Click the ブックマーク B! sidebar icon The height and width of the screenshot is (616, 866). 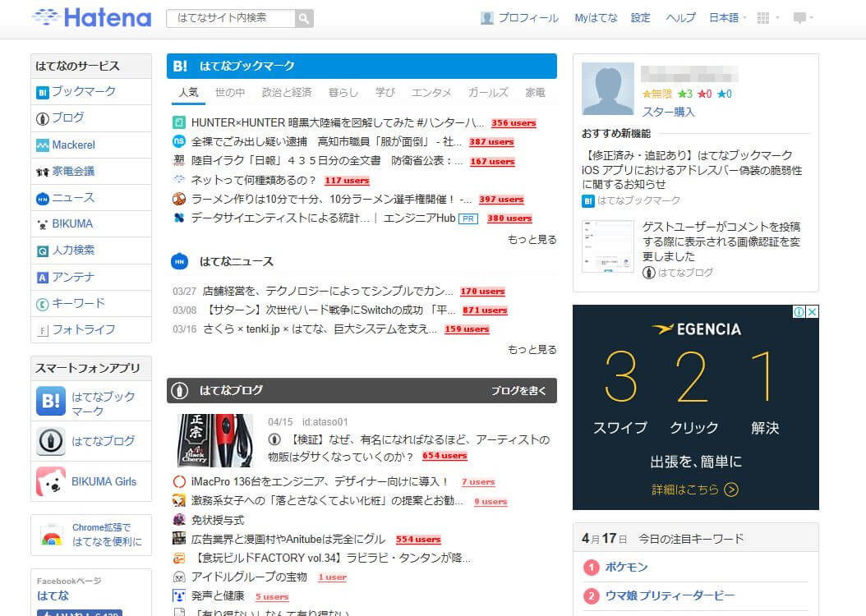coord(43,92)
